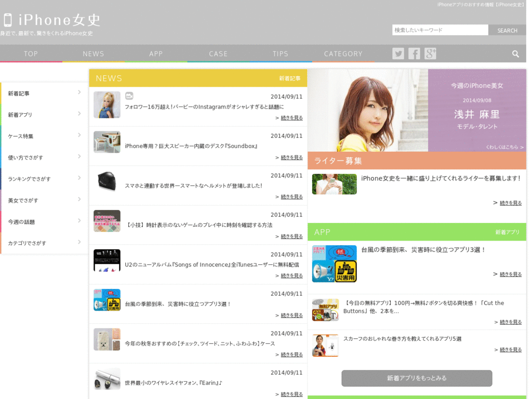Screen dimensions: 532x399
Task: Click the SEARCH button
Action: pos(507,30)
